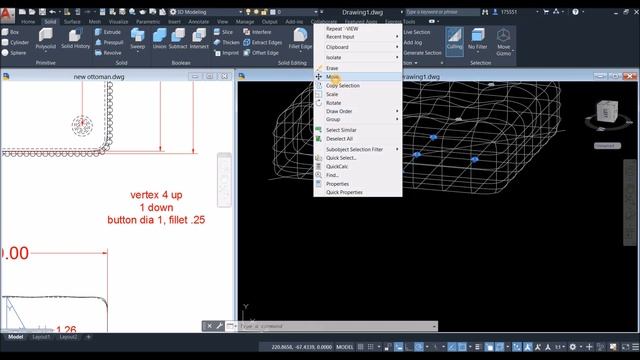Choose Erase from the context menu
640x360 pixels.
pyautogui.click(x=358, y=68)
